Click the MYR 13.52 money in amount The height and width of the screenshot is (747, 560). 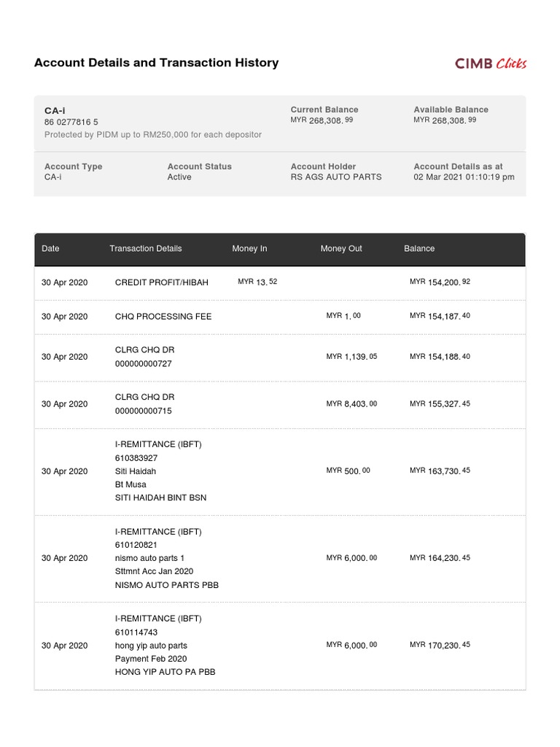257,282
